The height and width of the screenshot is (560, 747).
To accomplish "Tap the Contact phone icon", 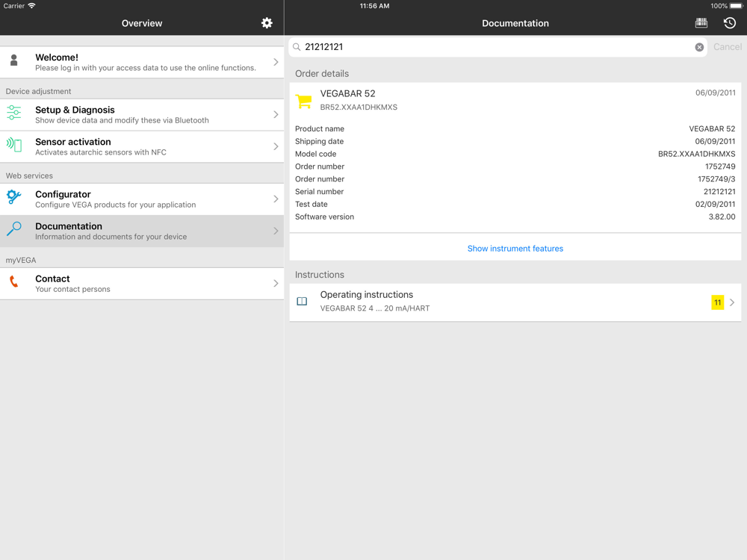I will pyautogui.click(x=13, y=281).
